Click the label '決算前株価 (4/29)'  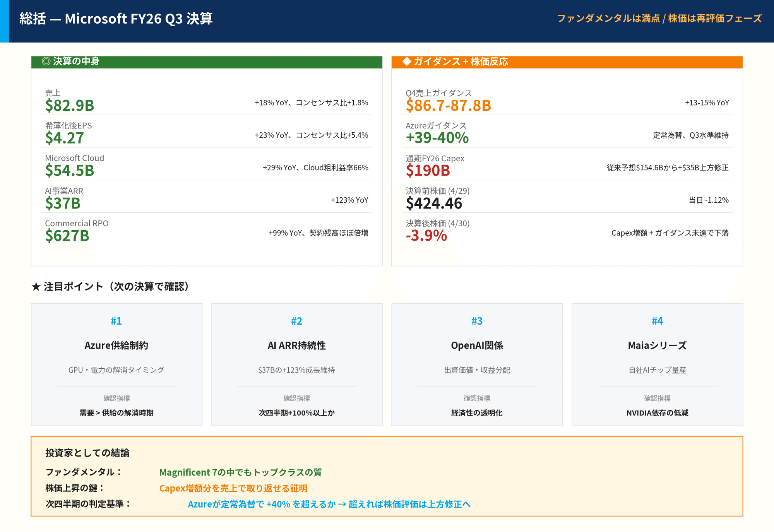tap(438, 191)
